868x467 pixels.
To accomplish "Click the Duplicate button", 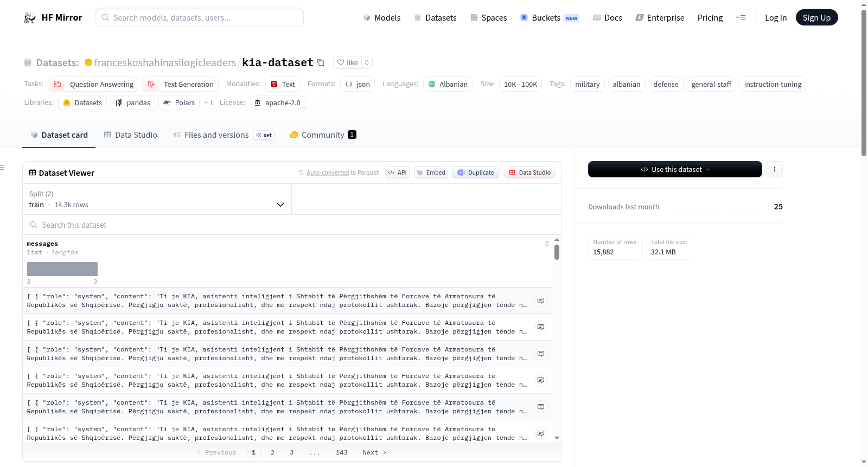I will [476, 172].
